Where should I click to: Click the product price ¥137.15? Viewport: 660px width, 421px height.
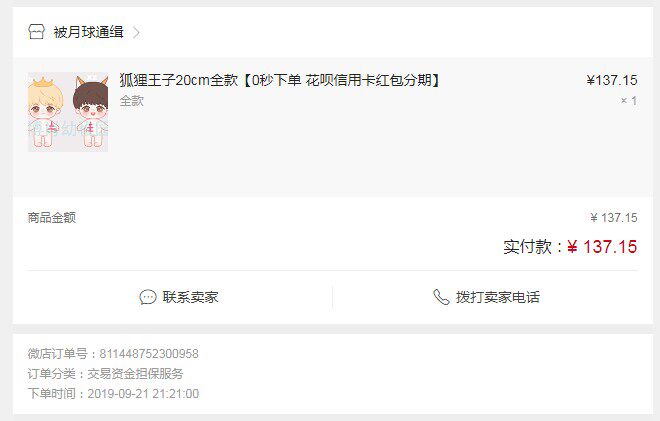[x=612, y=80]
